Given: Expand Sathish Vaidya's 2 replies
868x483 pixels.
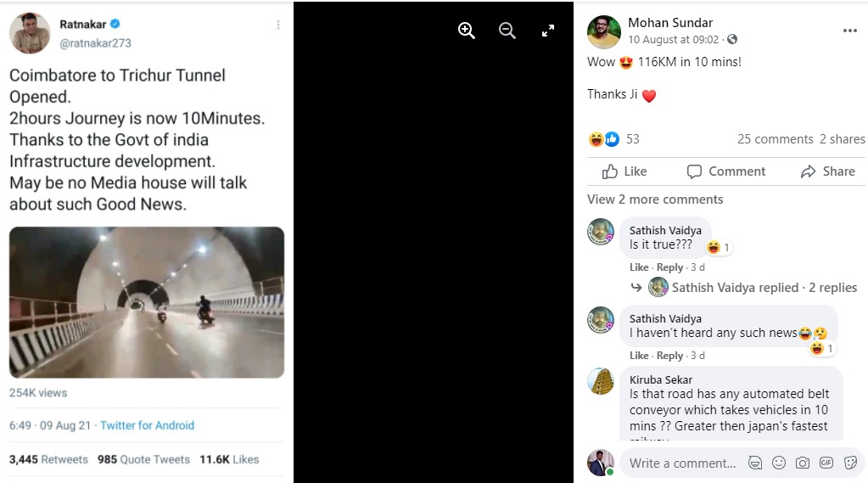Looking at the screenshot, I should tap(764, 288).
